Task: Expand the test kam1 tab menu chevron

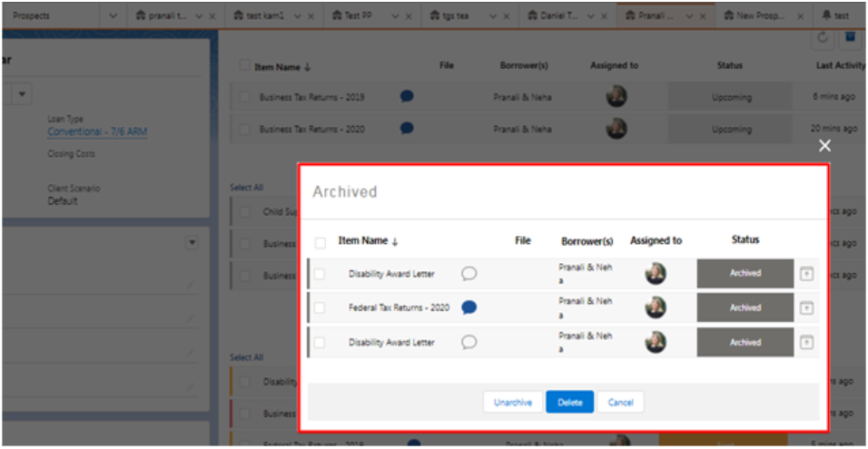Action: (297, 16)
